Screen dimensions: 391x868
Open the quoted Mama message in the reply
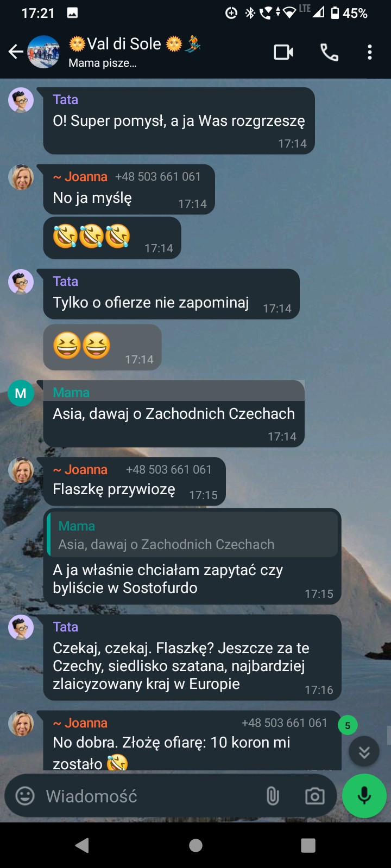click(193, 534)
